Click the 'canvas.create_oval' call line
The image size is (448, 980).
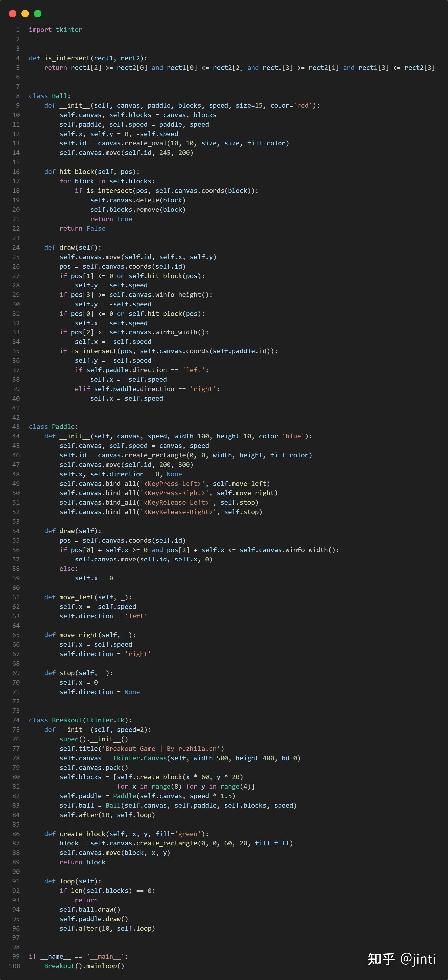(174, 143)
